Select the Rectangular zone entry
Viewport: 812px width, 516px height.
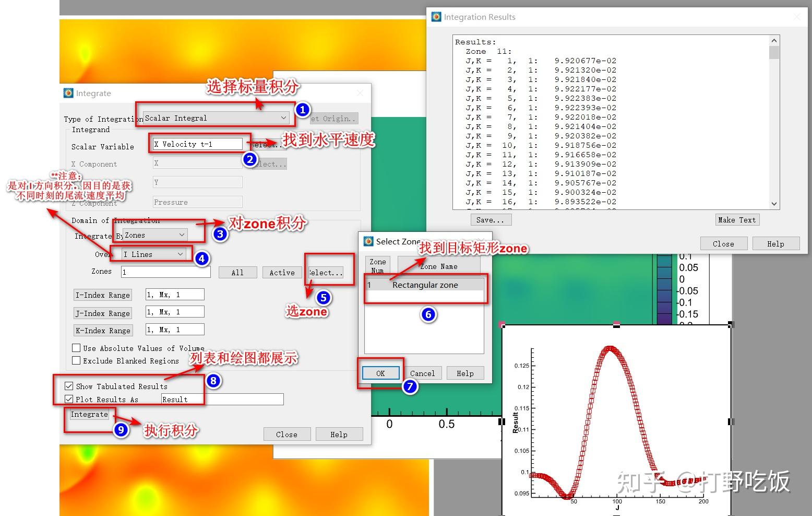(x=425, y=285)
